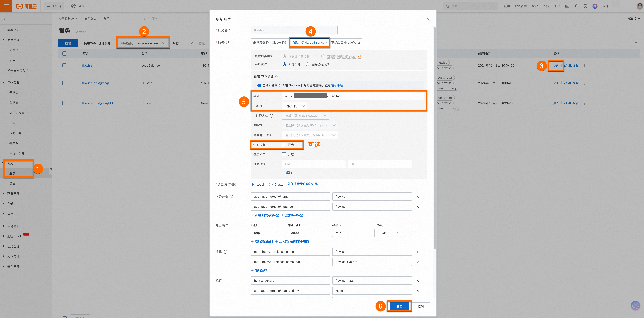
Task: Remove the app.kubernetes.io/managed-by label
Action: coord(417,291)
